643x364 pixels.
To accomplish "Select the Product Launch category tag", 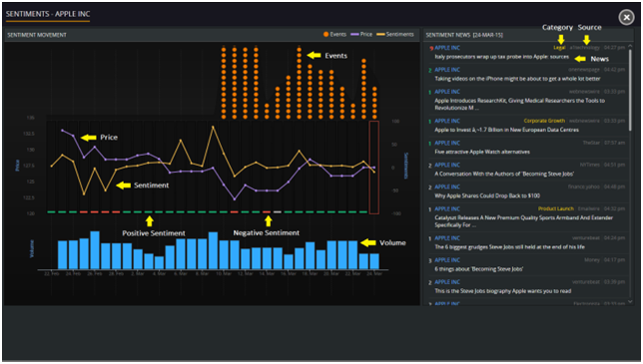I will pos(556,208).
